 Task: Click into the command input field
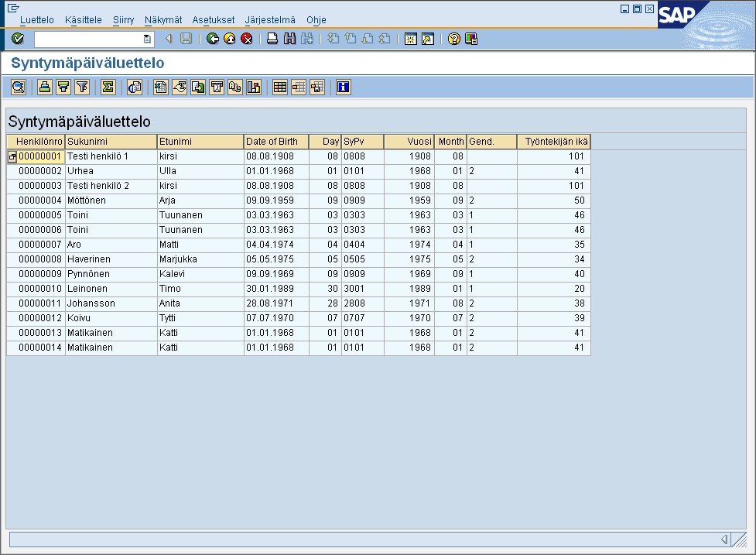pos(89,39)
